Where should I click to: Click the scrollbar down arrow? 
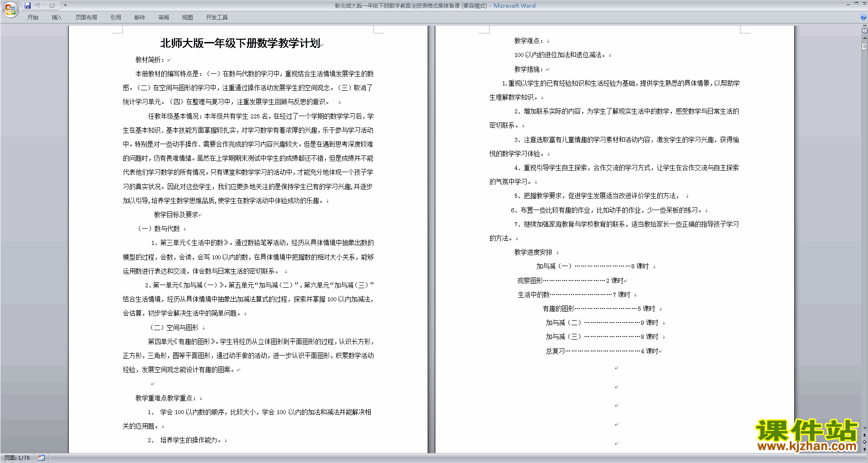864,428
